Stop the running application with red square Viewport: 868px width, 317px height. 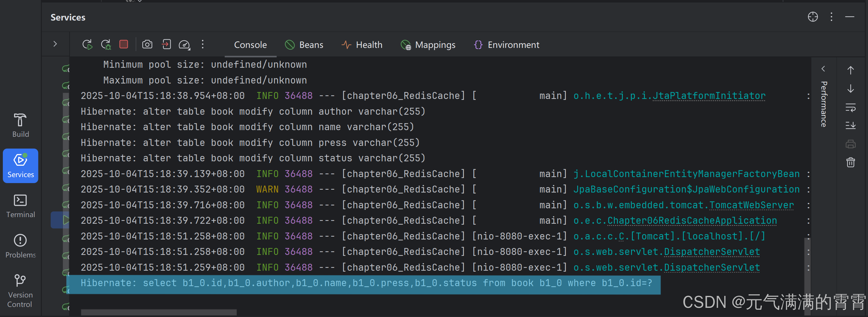124,44
